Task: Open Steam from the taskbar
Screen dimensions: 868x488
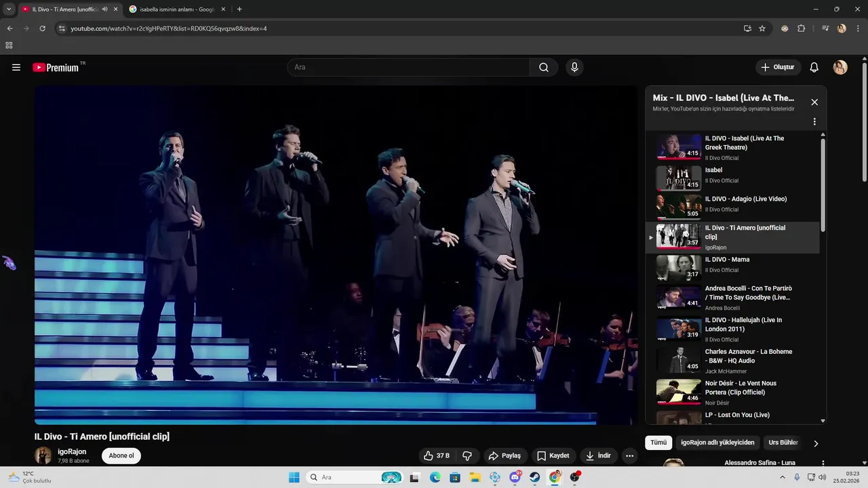Action: (534, 477)
